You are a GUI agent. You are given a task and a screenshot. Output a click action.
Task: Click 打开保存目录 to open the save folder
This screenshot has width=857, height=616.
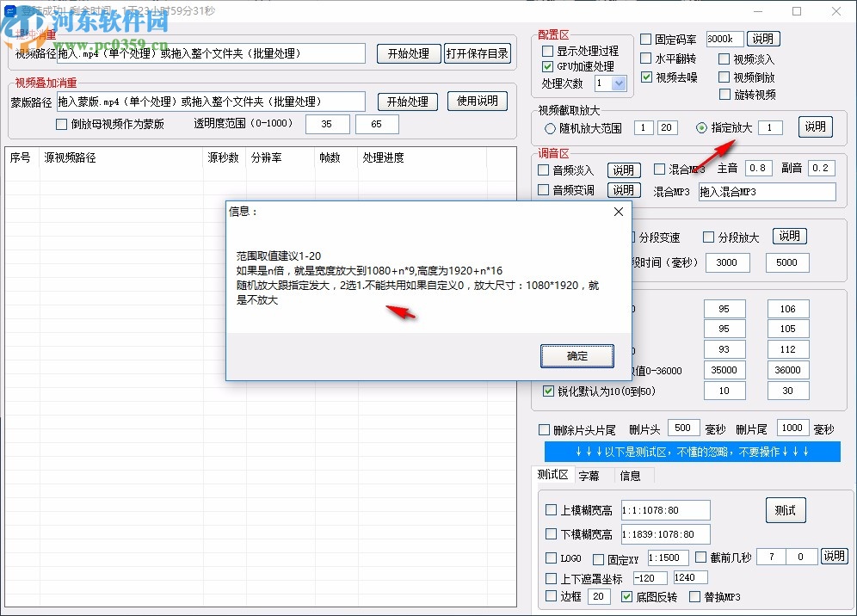point(478,53)
